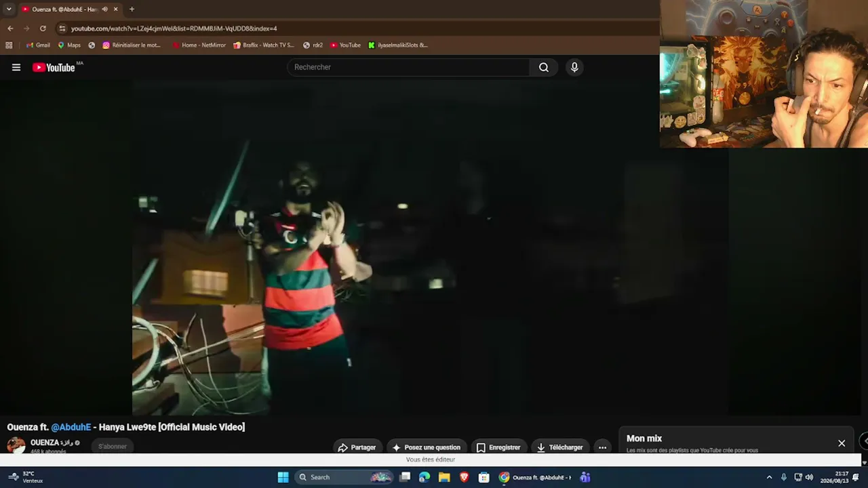Reload the YouTube page
Viewport: 868px width, 488px height.
pos(43,28)
